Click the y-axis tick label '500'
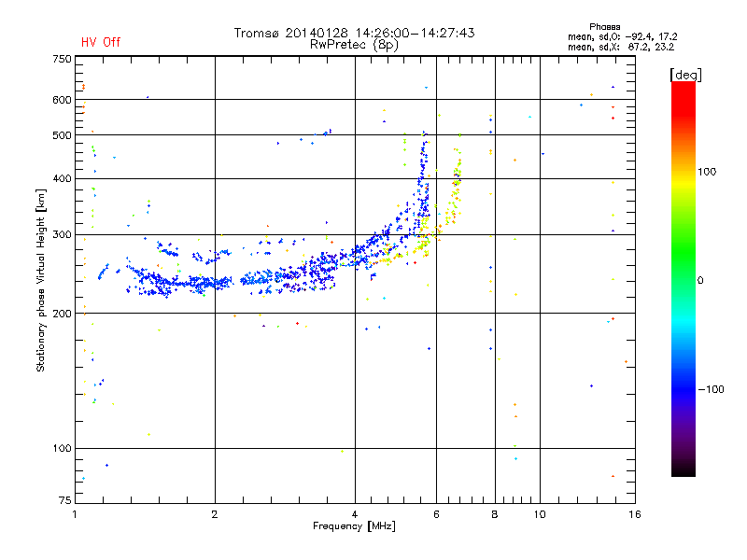The width and height of the screenshot is (747, 560). point(62,135)
